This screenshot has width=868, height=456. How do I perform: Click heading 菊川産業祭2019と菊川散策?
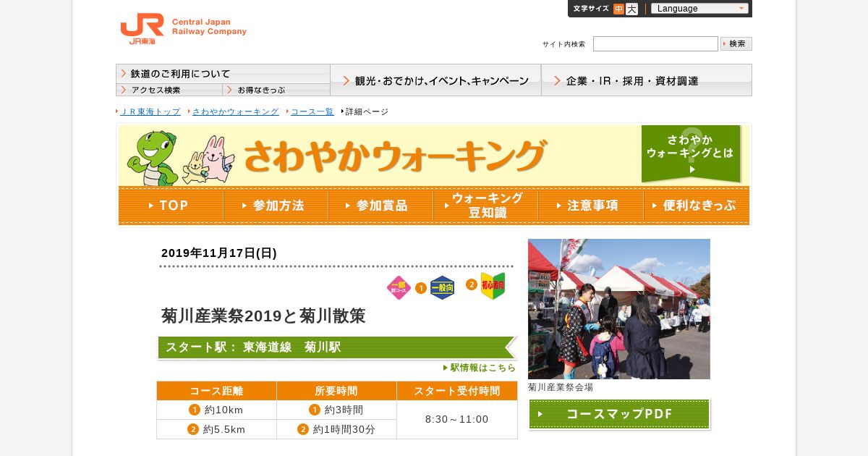point(263,316)
